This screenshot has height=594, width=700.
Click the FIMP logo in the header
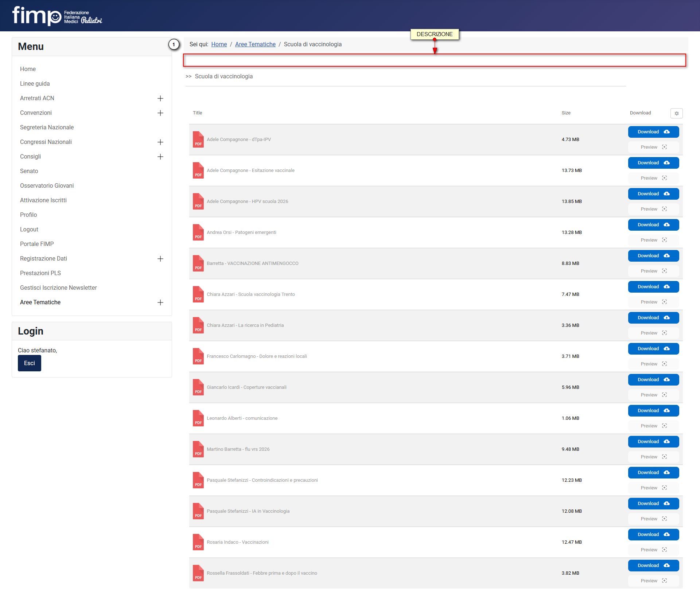pyautogui.click(x=57, y=16)
